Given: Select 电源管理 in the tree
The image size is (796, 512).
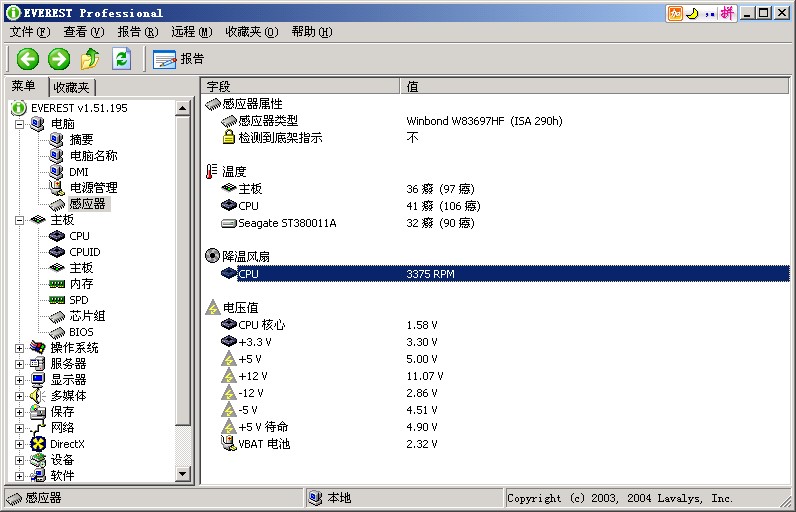Looking at the screenshot, I should coord(93,188).
